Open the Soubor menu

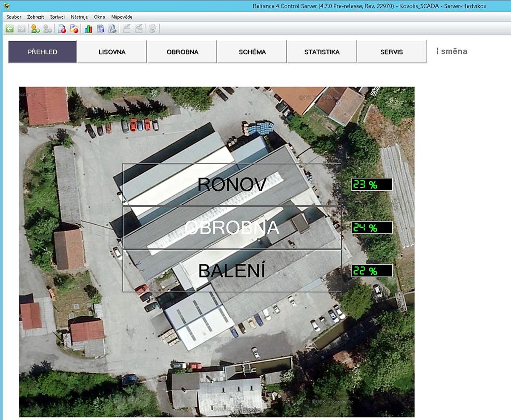(x=14, y=17)
